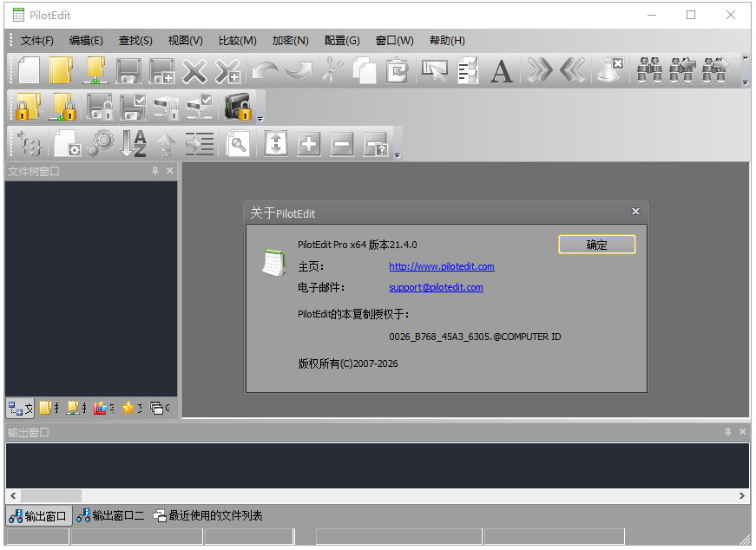Viewport: 756px width, 550px height.
Task: Click the Paste clipboard icon
Action: coord(398,70)
